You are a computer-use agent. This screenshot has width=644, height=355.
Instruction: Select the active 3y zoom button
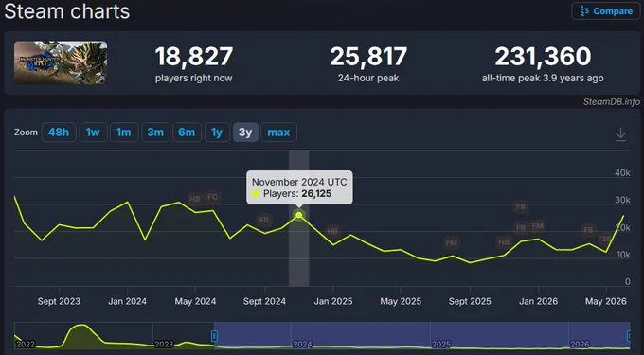point(245,133)
